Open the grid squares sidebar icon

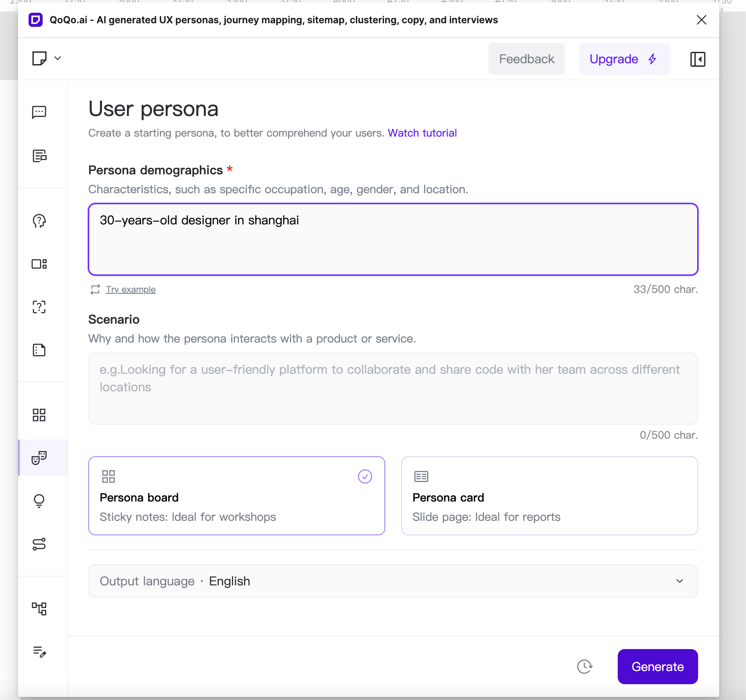click(39, 415)
